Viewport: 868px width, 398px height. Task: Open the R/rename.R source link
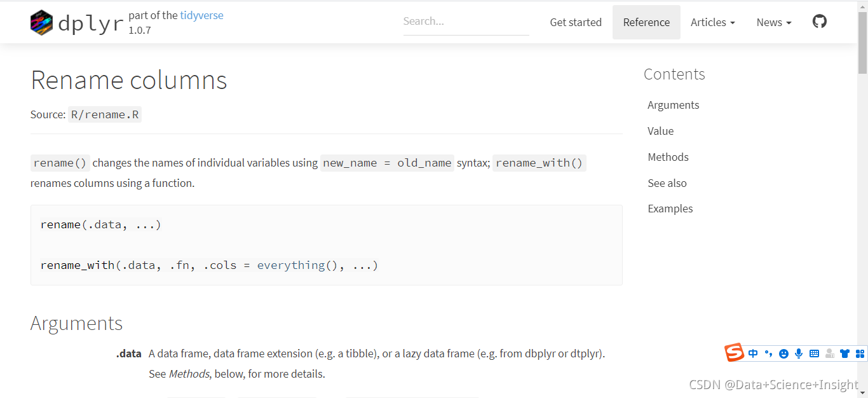105,114
